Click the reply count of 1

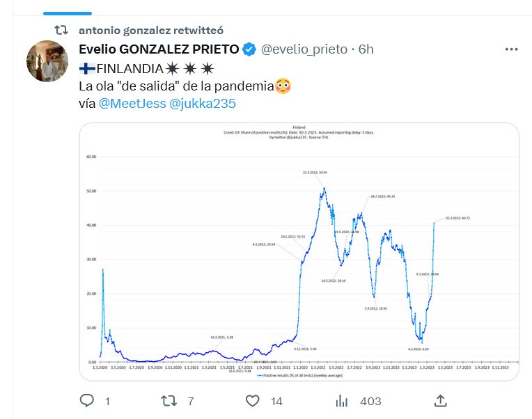point(107,402)
